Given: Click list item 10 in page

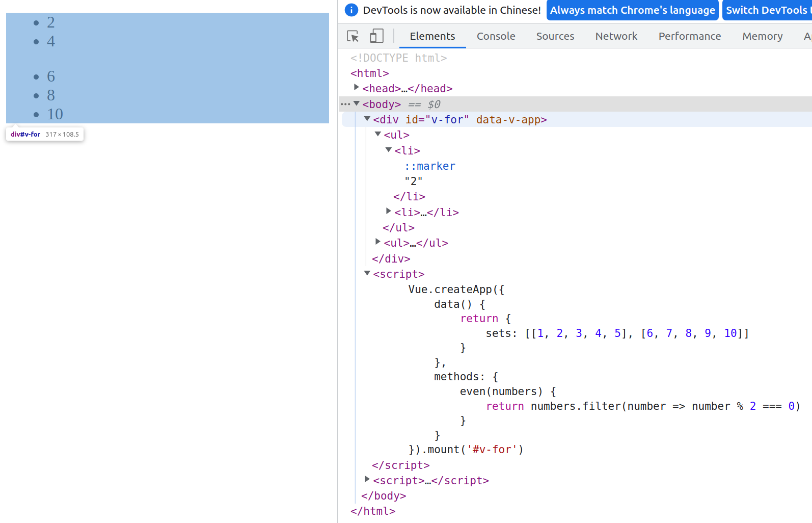Looking at the screenshot, I should (55, 114).
